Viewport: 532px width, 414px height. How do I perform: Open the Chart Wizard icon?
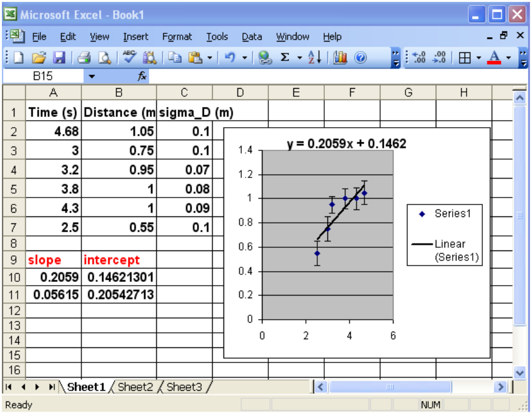coord(341,58)
